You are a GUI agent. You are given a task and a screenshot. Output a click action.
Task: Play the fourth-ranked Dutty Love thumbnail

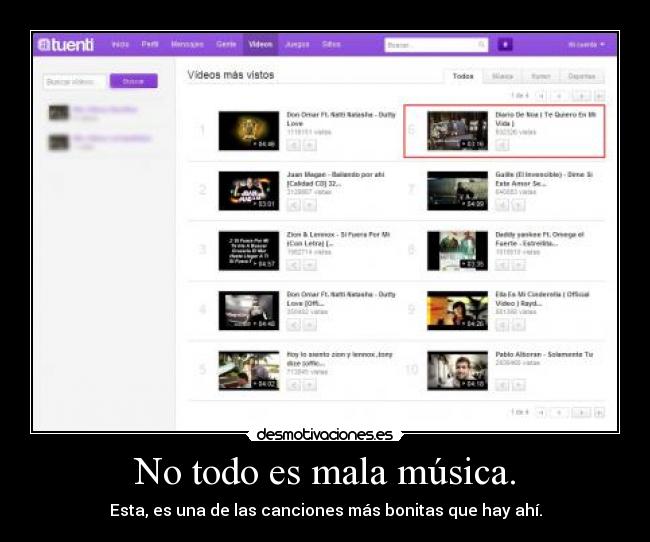(x=249, y=311)
